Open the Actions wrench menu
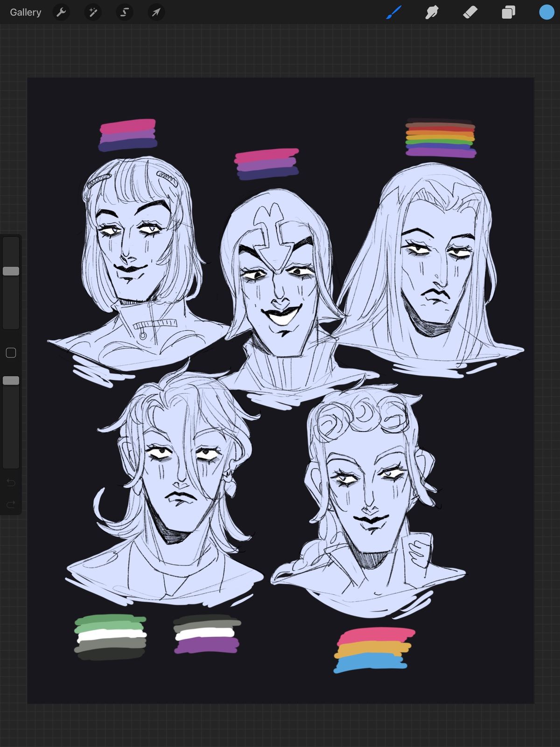This screenshot has height=747, width=560. [61, 13]
